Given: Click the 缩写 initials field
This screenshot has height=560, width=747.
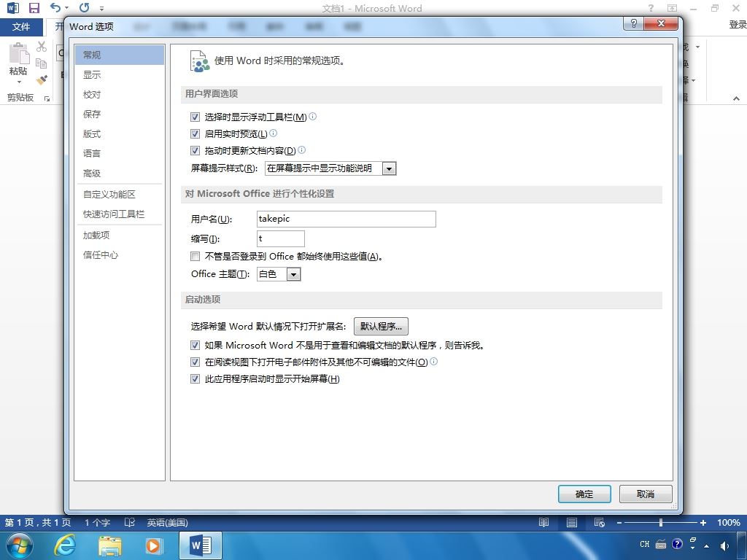Looking at the screenshot, I should 281,238.
